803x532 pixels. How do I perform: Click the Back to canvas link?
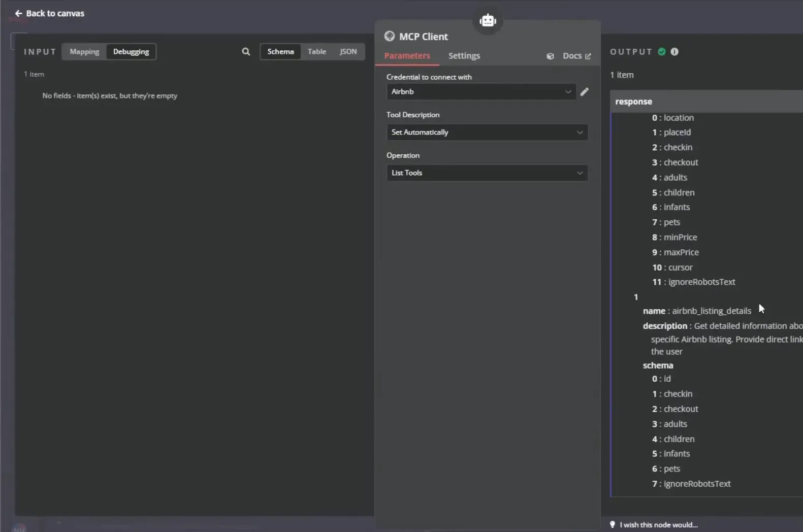point(50,14)
